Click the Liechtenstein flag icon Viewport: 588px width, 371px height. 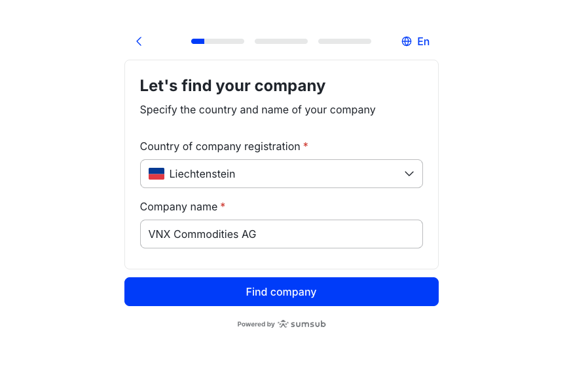click(156, 174)
